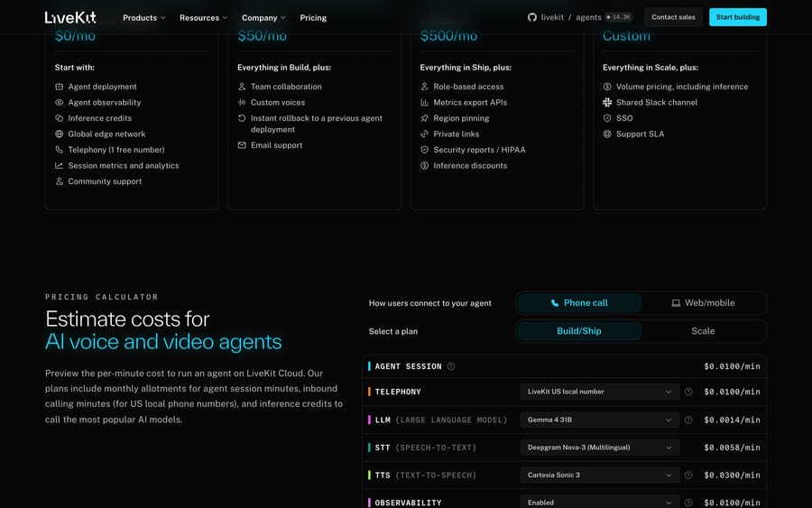
Task: Select Phone call connection option
Action: (x=579, y=303)
